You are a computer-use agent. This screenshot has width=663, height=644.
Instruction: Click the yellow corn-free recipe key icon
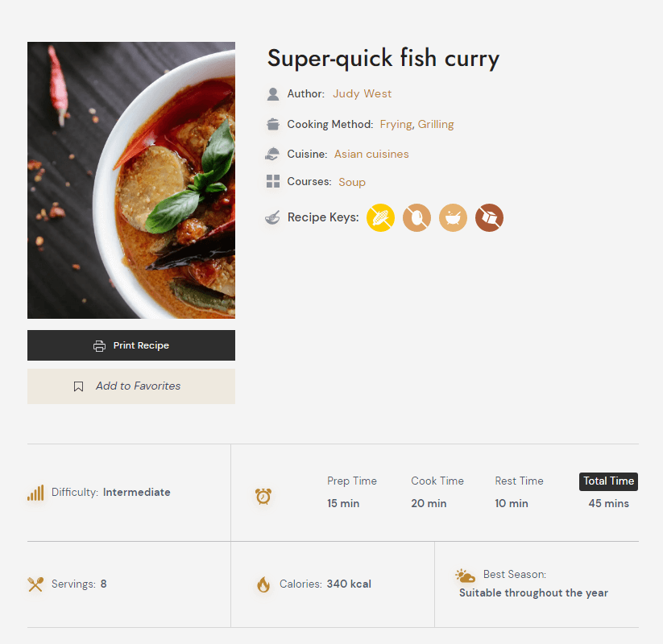coord(380,217)
